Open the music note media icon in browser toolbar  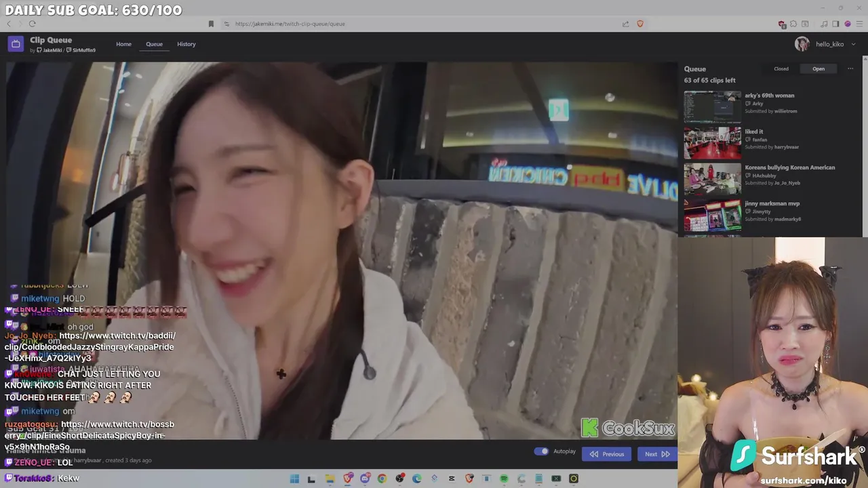pyautogui.click(x=824, y=24)
